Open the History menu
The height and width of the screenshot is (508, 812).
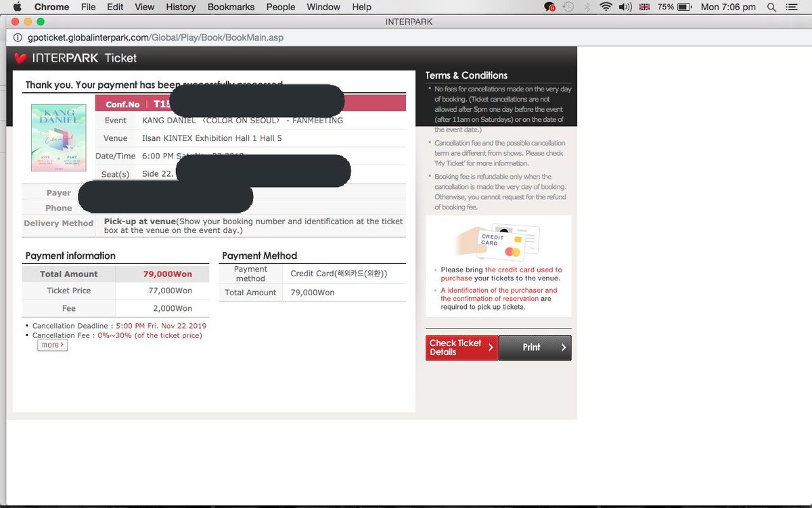pyautogui.click(x=181, y=7)
